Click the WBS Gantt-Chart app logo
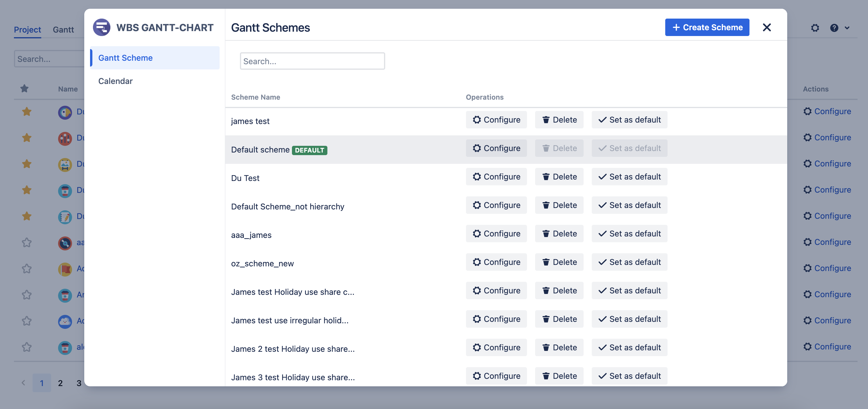Screen dimensions: 868x409 coord(102,27)
